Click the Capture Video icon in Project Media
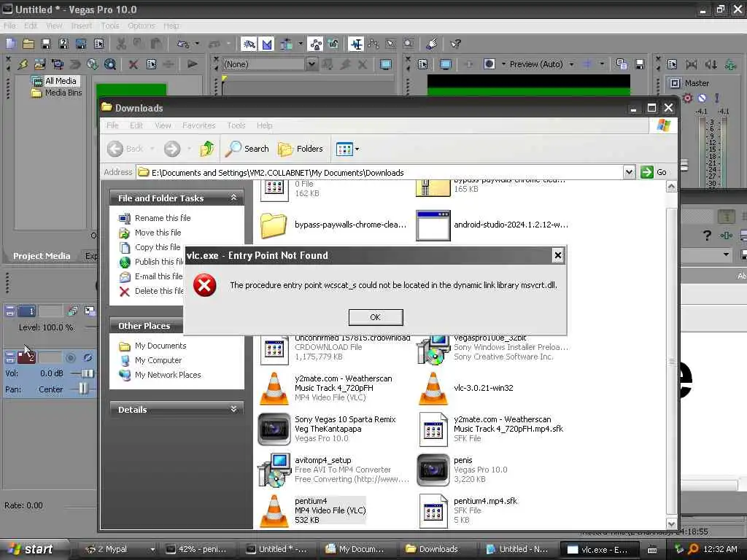The width and height of the screenshot is (747, 560). pyautogui.click(x=57, y=64)
